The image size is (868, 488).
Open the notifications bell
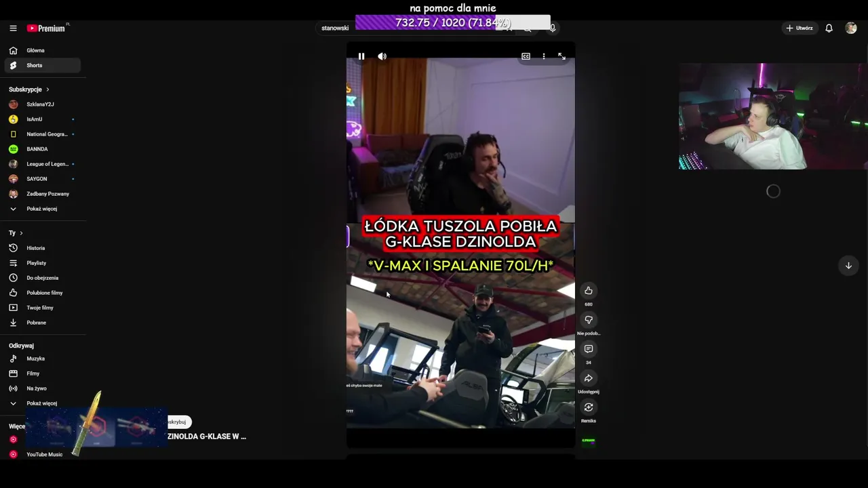pos(829,28)
